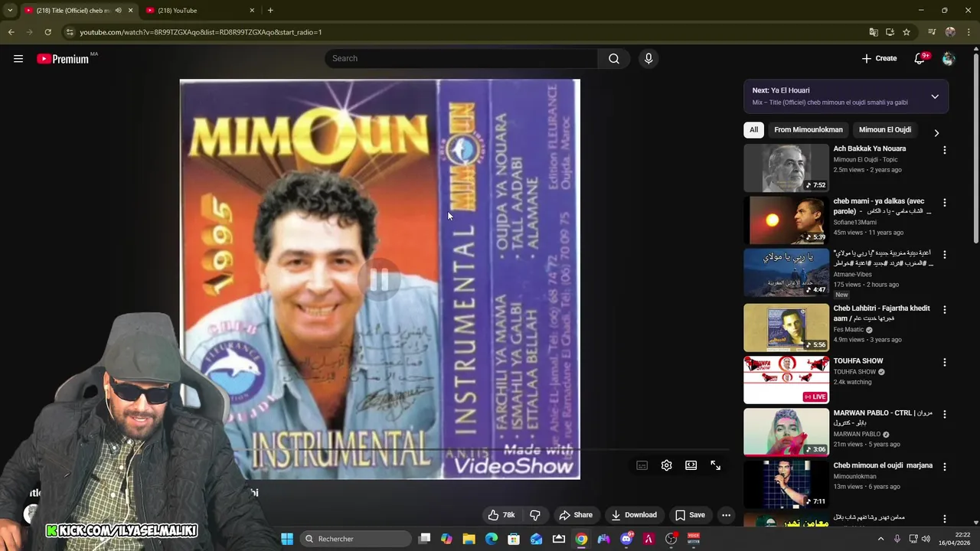The image size is (980, 551).
Task: Go to Mimoun El Oujdi - Topic channel
Action: (865, 160)
